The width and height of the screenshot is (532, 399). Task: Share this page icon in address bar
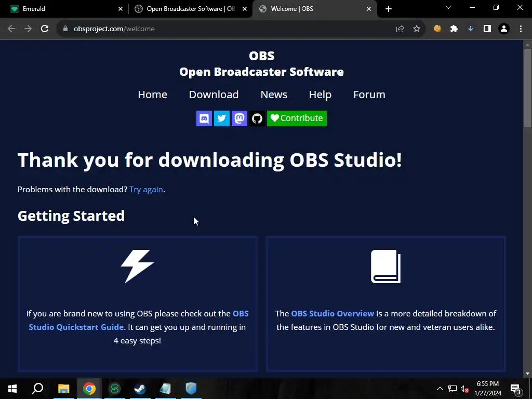click(x=400, y=29)
